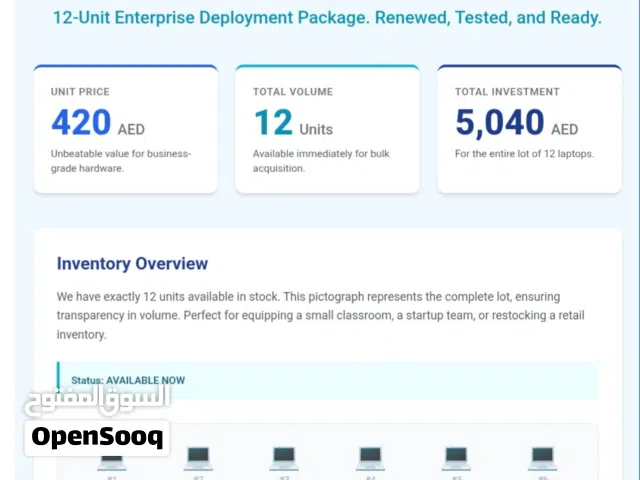The width and height of the screenshot is (640, 480).
Task: Select the Unit Price card
Action: [x=125, y=129]
